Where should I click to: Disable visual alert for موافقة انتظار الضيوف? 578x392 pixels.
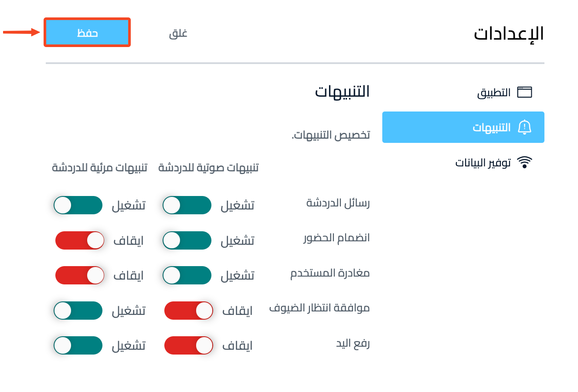78,311
